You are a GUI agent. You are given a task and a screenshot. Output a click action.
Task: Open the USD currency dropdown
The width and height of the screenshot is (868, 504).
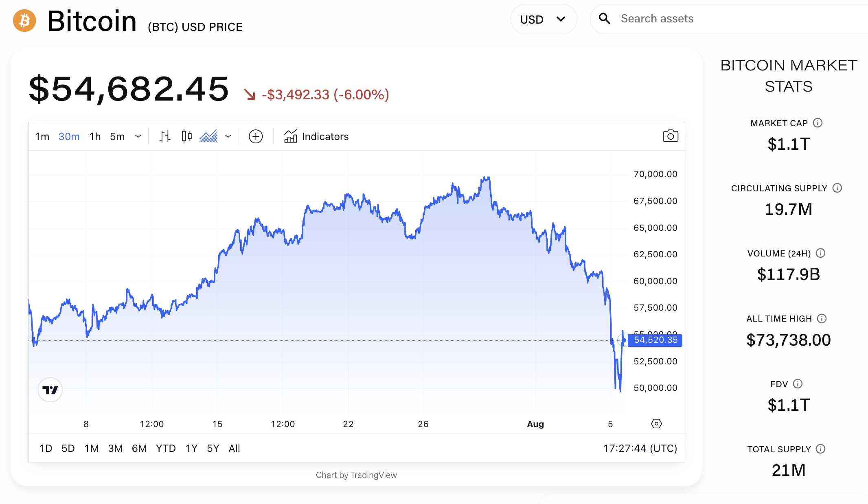coord(543,20)
